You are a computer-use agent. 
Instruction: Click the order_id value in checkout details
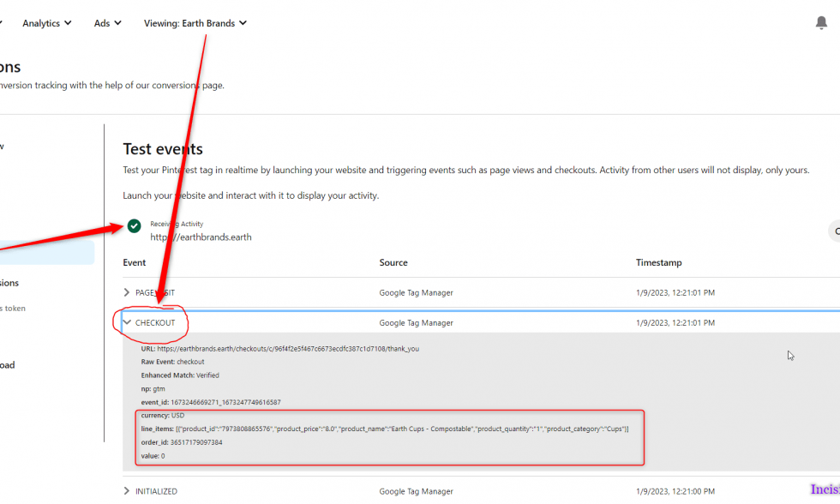tap(196, 442)
